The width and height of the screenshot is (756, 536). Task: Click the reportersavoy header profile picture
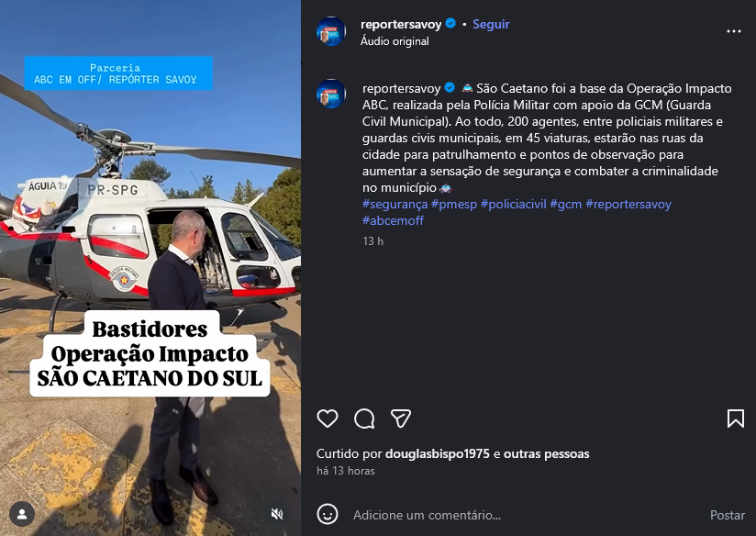click(330, 31)
